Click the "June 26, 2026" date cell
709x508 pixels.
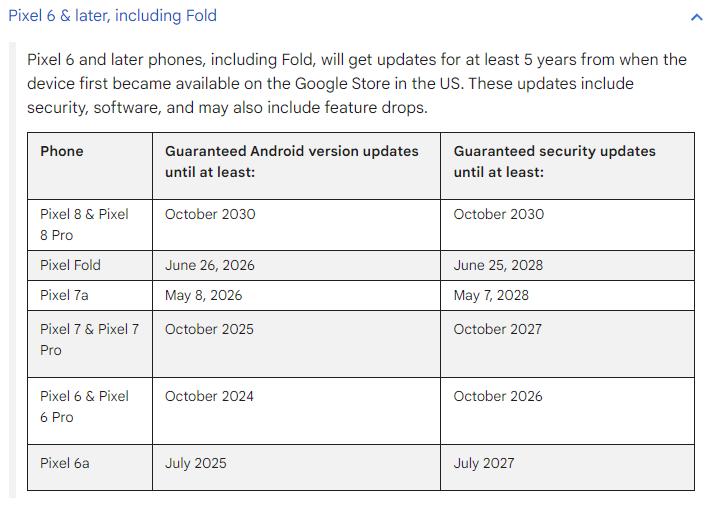209,265
